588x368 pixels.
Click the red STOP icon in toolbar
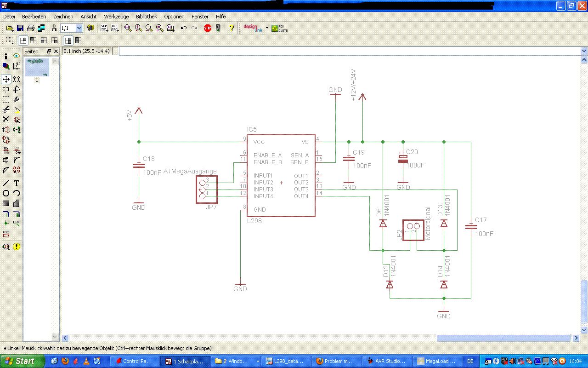[x=208, y=28]
